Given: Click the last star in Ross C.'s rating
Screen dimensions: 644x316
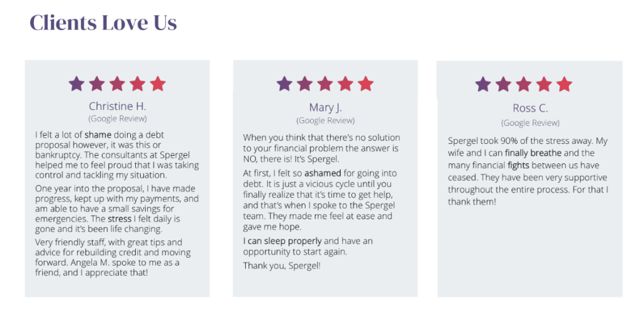Looking at the screenshot, I should (564, 84).
